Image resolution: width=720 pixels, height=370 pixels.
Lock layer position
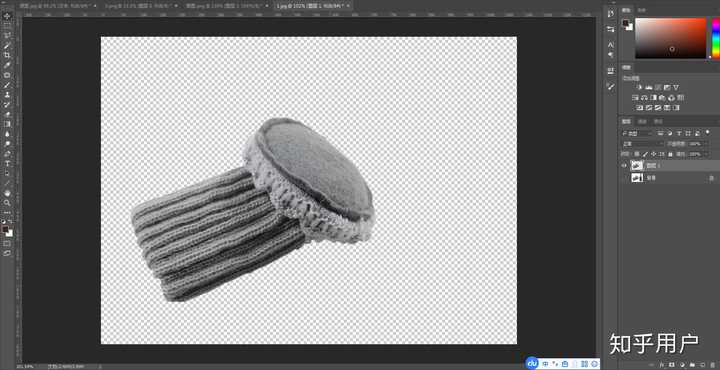[x=653, y=154]
